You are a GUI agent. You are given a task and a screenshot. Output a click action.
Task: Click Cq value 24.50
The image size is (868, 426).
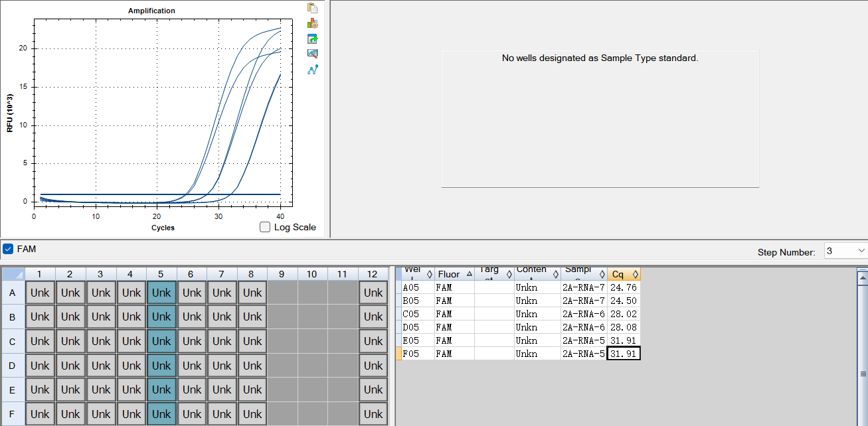coord(624,301)
